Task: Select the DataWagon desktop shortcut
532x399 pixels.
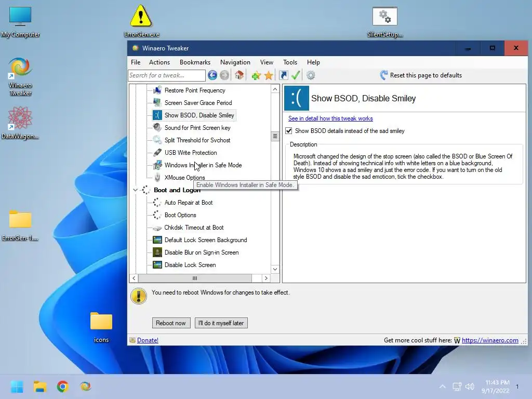Action: [20, 123]
